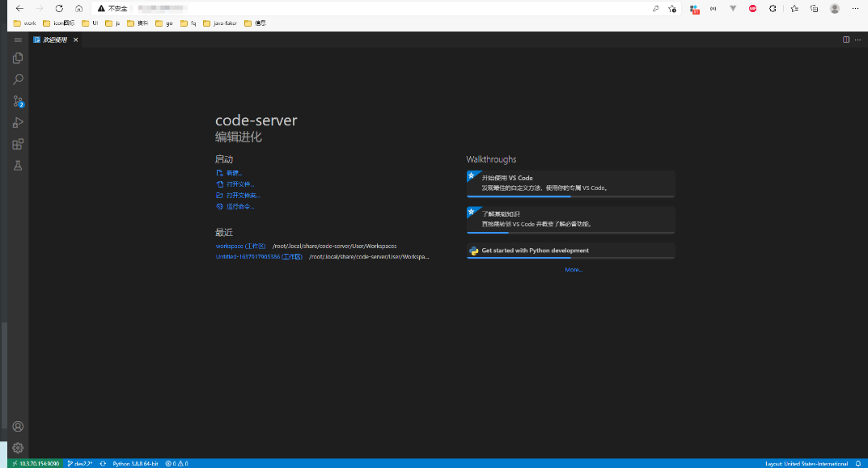Click the More... link under Walkthroughs
The image size is (868, 468).
click(574, 270)
